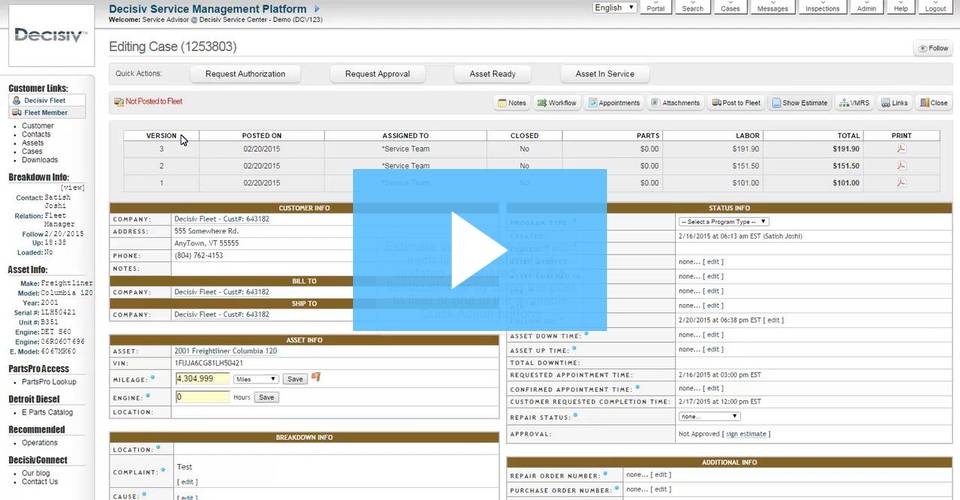Image resolution: width=960 pixels, height=500 pixels.
Task: Edit the complaint text
Action: (x=187, y=482)
